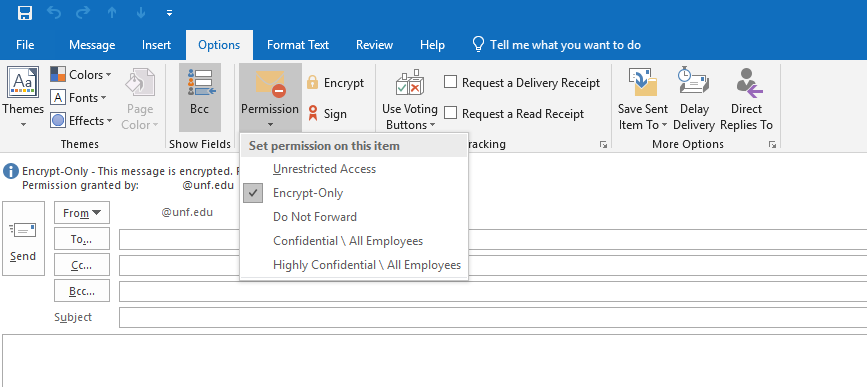
Task: Toggle the Bcc show field button
Action: click(200, 97)
